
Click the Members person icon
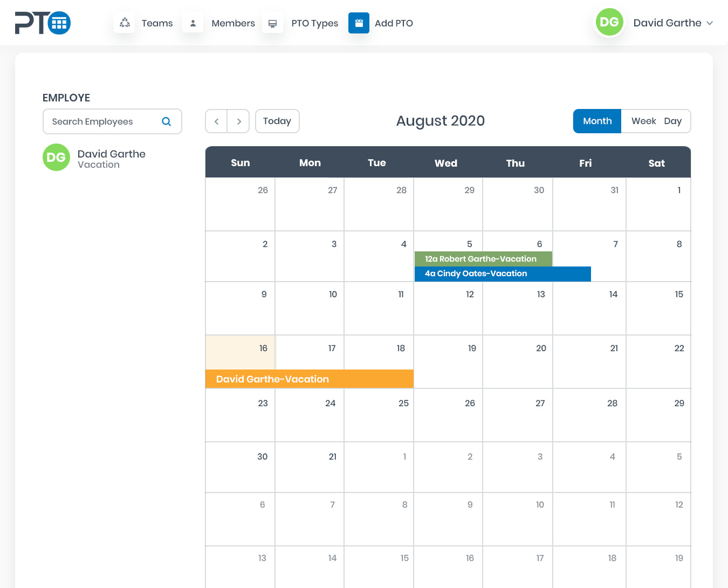pyautogui.click(x=193, y=23)
